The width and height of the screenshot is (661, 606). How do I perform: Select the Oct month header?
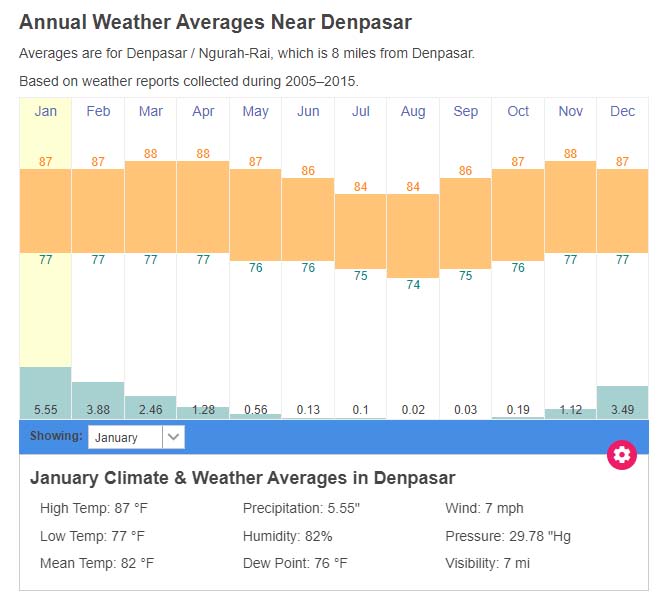(x=518, y=111)
